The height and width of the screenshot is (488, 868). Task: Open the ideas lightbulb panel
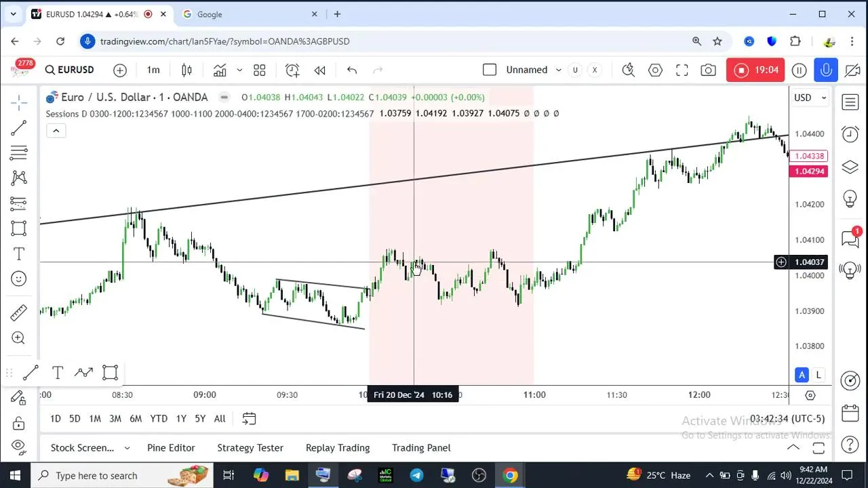850,199
